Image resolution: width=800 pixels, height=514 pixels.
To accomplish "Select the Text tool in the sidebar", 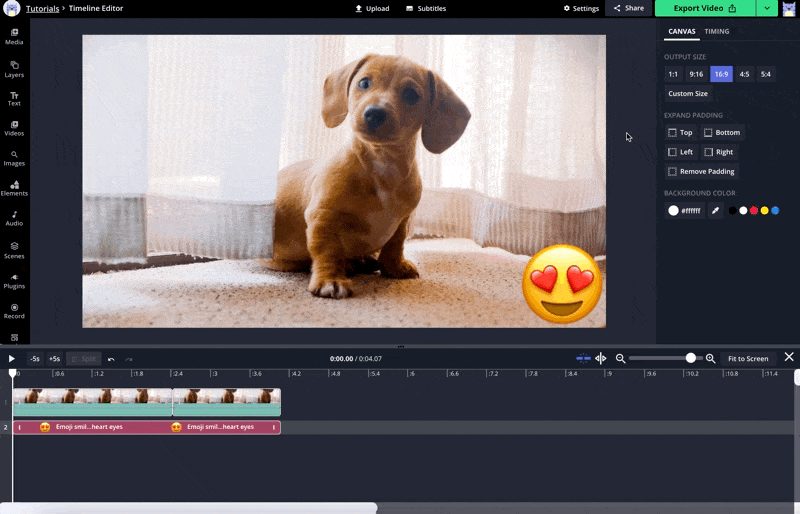I will 14,98.
